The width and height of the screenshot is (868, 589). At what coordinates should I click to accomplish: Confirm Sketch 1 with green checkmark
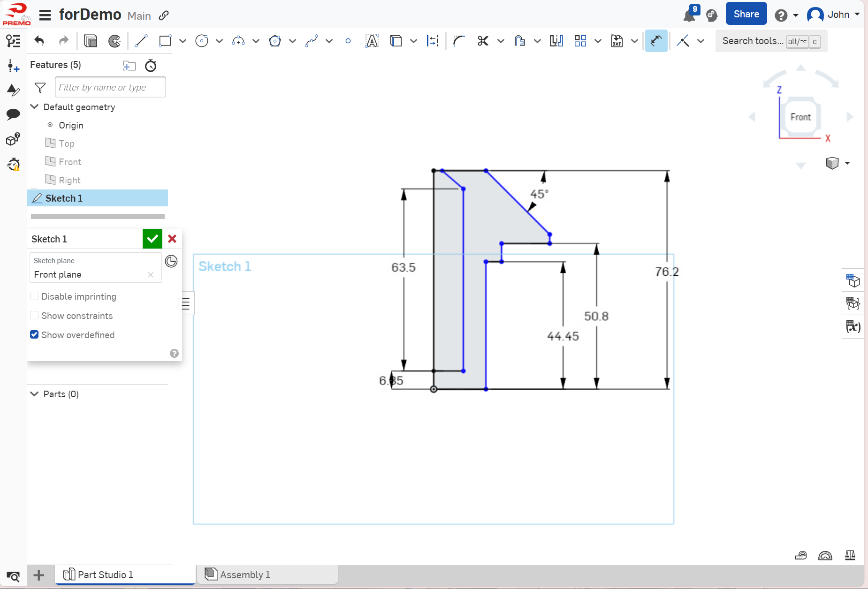point(152,239)
